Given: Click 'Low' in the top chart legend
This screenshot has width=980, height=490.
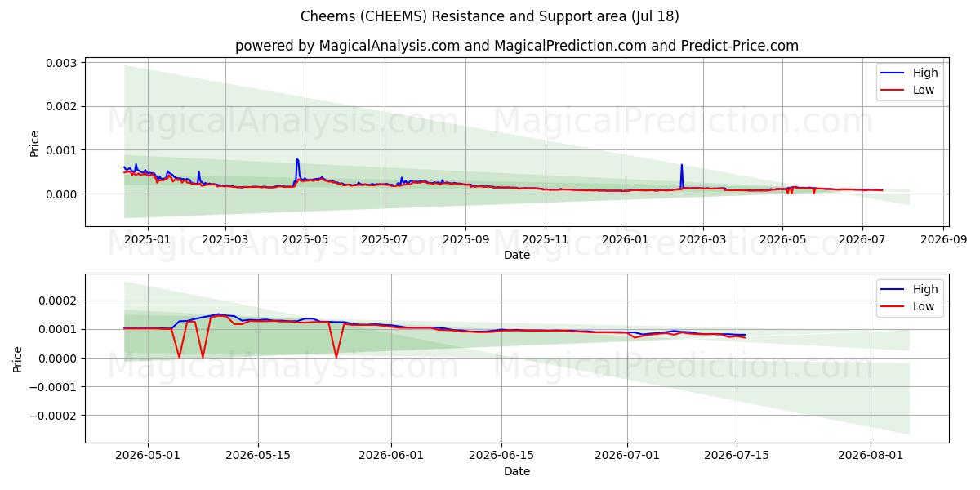Looking at the screenshot, I should [x=924, y=90].
